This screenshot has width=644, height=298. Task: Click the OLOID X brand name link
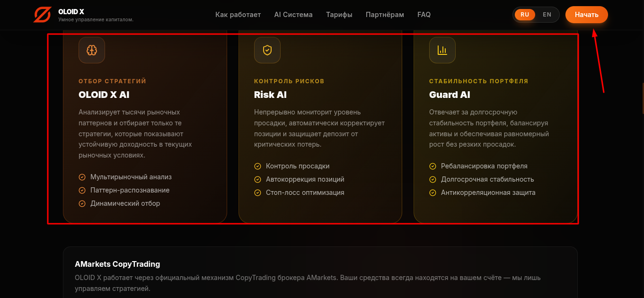click(71, 11)
